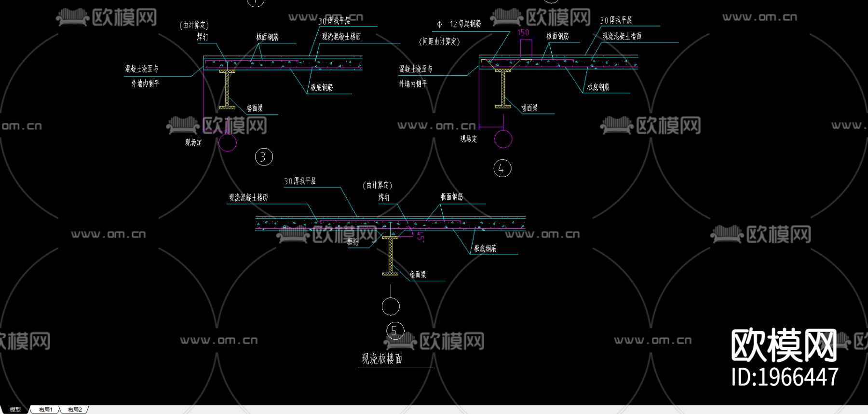
Task: Click the 现浇混凝土楼面 label in detail 3
Action: [x=341, y=37]
